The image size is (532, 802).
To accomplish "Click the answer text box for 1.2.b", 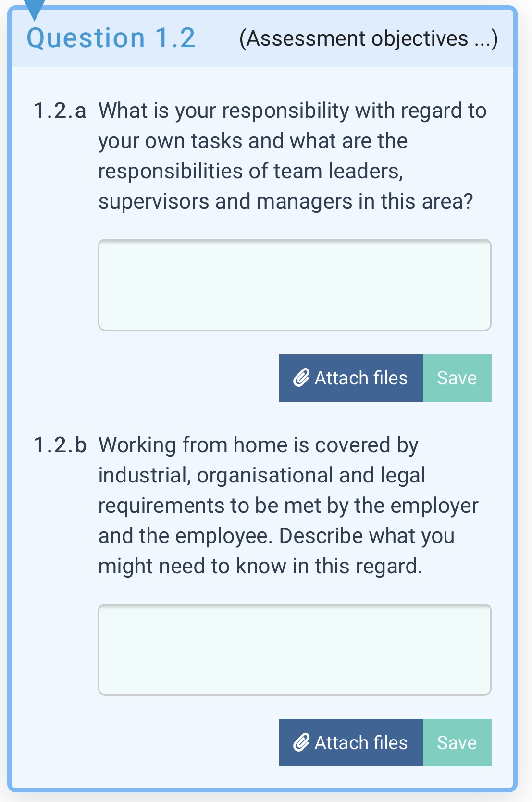I will pyautogui.click(x=295, y=650).
